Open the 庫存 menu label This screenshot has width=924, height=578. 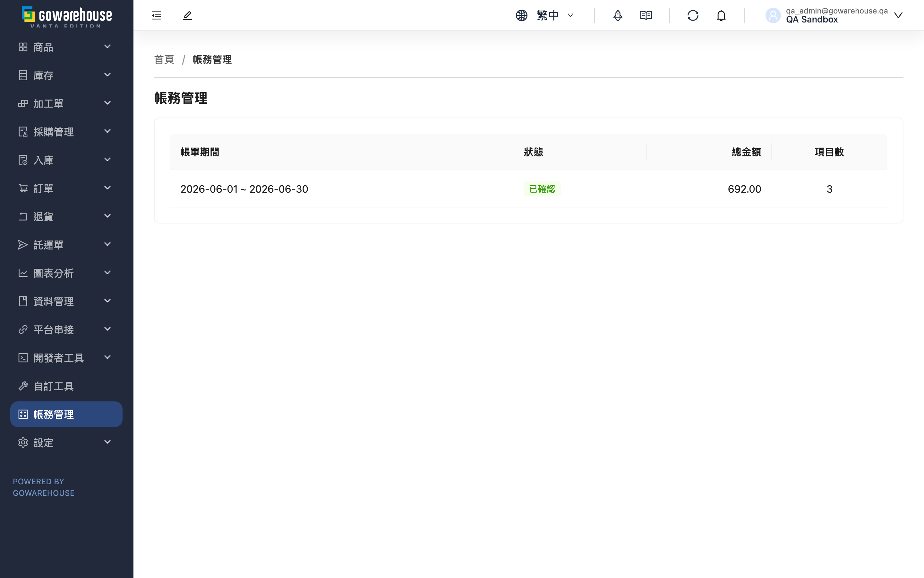(x=43, y=75)
